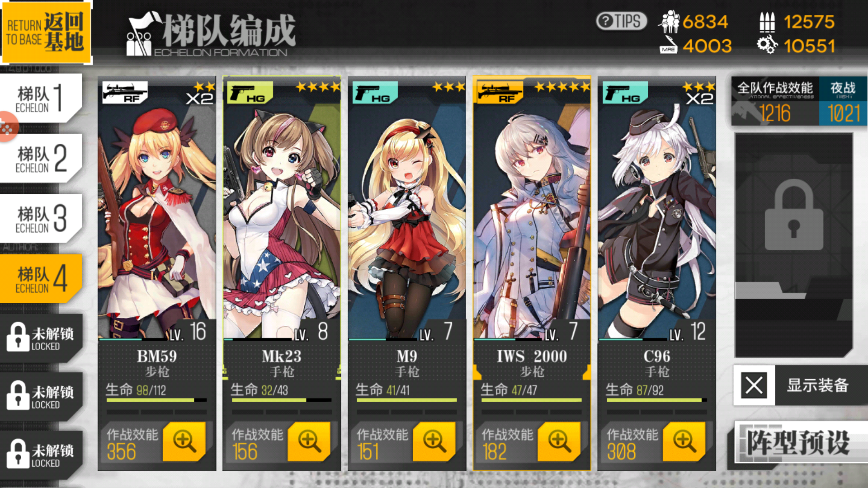Switch to night battle 夜战 effectiveness
The width and height of the screenshot is (868, 488).
(x=843, y=101)
